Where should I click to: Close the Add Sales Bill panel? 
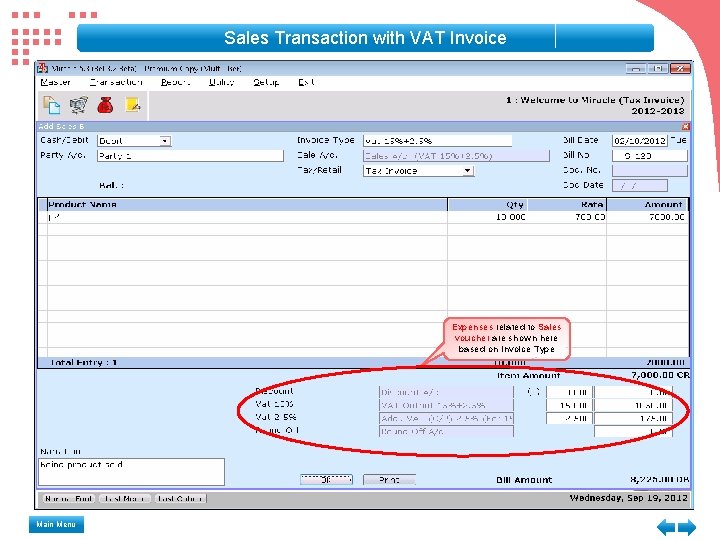pyautogui.click(x=686, y=126)
